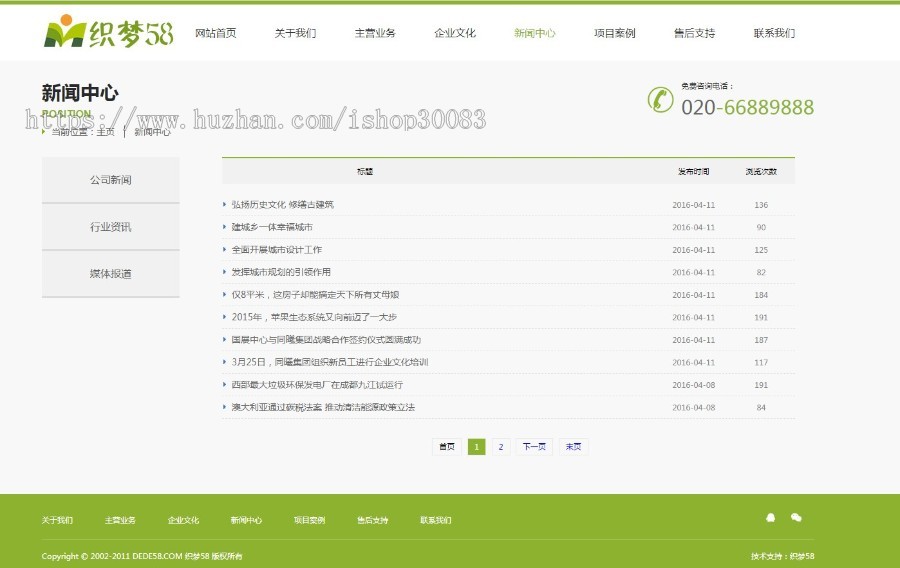Open 关于我们 in the top navigation
Screen dimensions: 900x568
(x=295, y=33)
